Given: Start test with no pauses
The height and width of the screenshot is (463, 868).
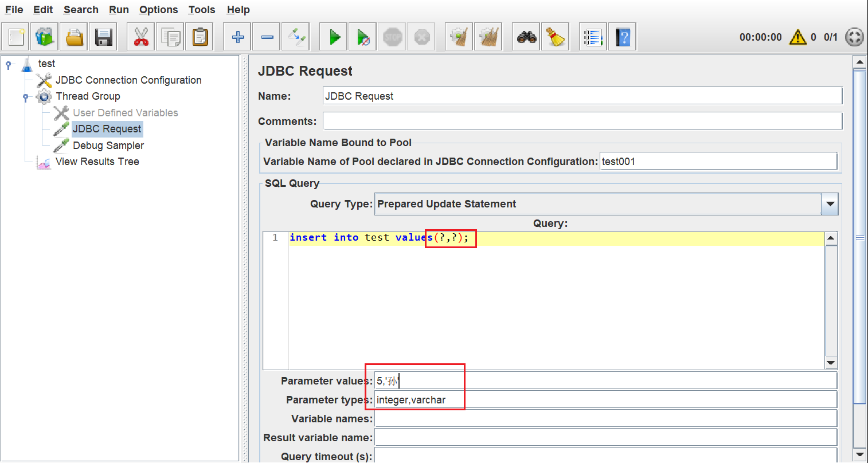Looking at the screenshot, I should (363, 37).
